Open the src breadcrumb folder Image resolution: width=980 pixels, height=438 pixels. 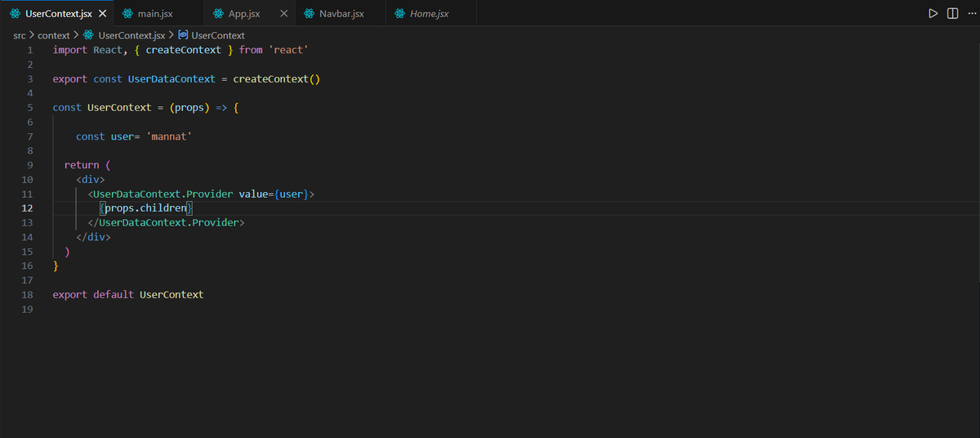(20, 35)
